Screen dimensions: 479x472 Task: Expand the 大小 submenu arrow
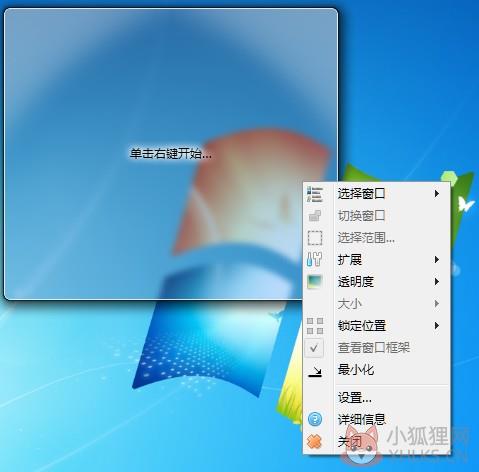point(436,304)
